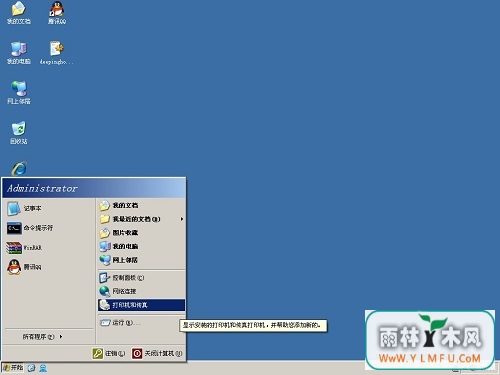Open 网上邻居 in the Start menu
The image size is (500, 375).
click(141, 260)
